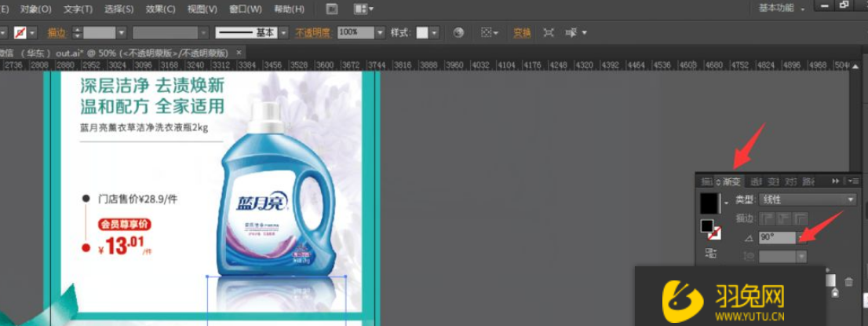Click the orange 描边 stroke link
Image resolution: width=868 pixels, height=326 pixels.
tap(57, 33)
